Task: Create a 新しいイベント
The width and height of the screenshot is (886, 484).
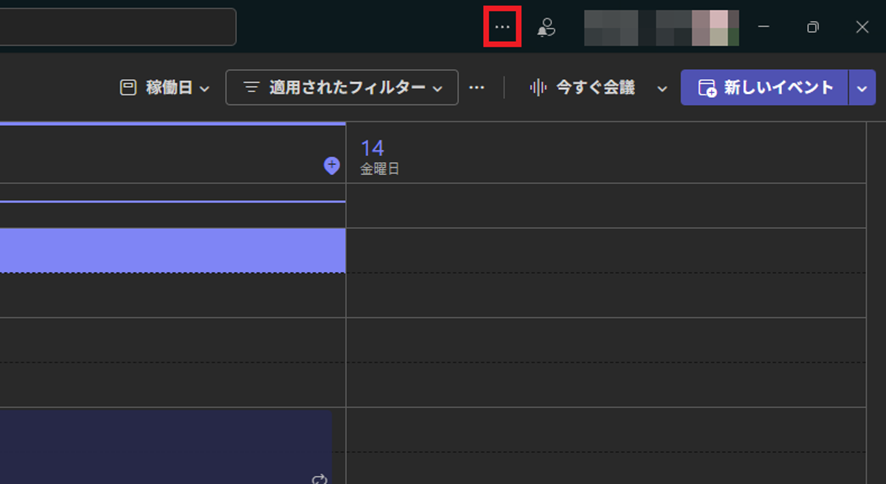Action: point(765,88)
